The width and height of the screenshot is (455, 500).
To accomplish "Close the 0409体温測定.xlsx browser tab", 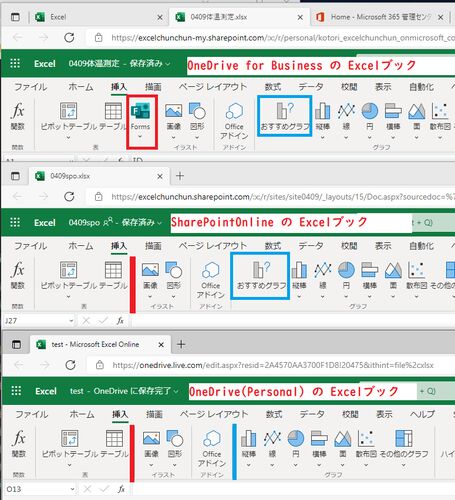I will [x=300, y=17].
